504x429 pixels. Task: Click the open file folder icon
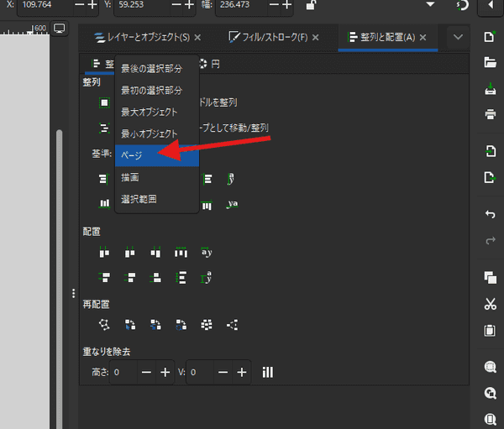point(490,62)
